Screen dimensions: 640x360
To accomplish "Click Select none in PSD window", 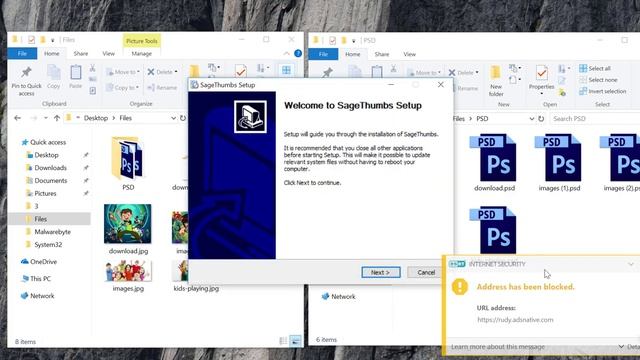I will click(x=598, y=80).
